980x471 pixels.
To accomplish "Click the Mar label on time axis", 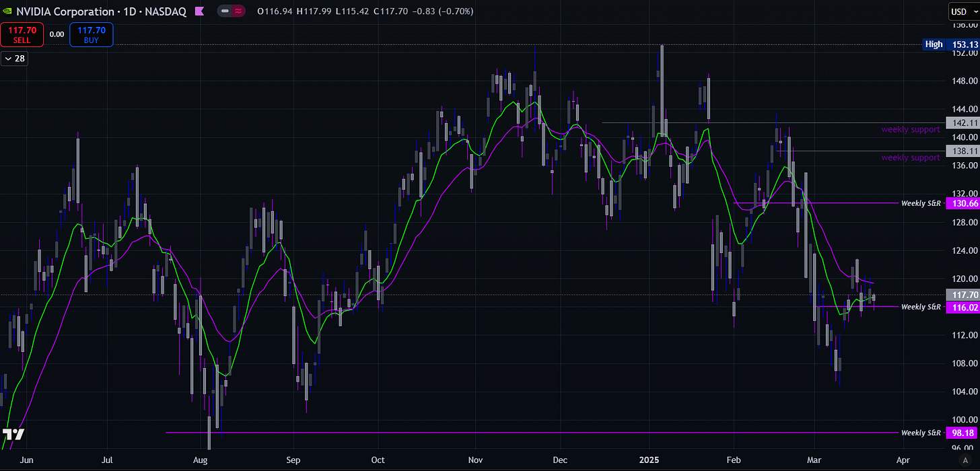I will pyautogui.click(x=814, y=460).
